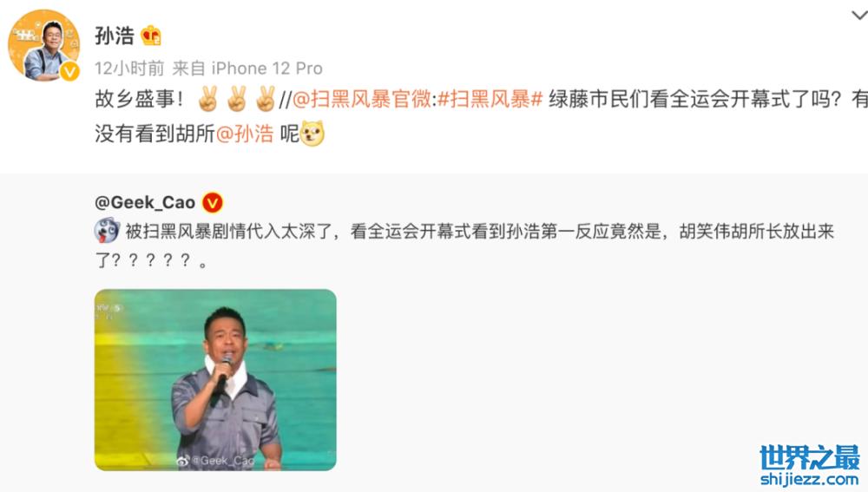This screenshot has width=868, height=492.
Task: Open the @扫黑风暴官微 mention link
Action: click(361, 100)
